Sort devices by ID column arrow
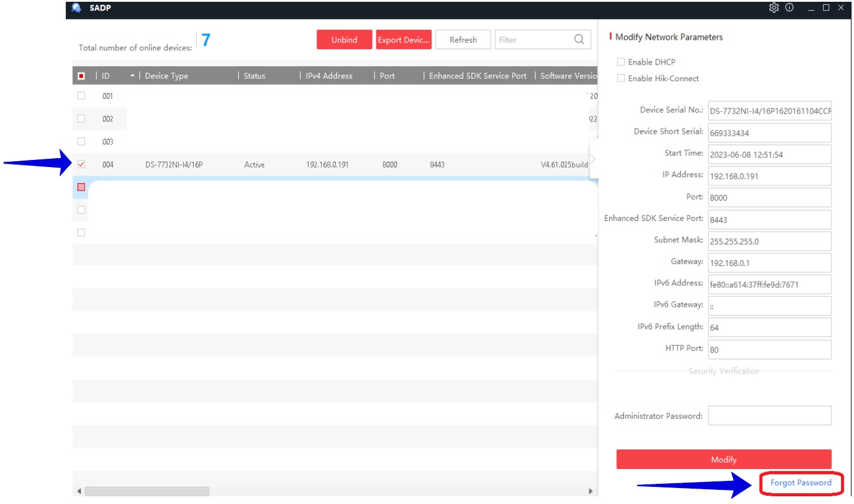This screenshot has width=854, height=504. [132, 76]
